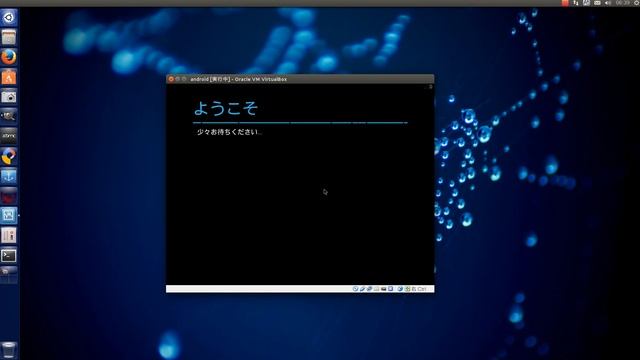This screenshot has height=360, width=640.
Task: Open the session gear menu in top panel
Action: click(636, 3)
